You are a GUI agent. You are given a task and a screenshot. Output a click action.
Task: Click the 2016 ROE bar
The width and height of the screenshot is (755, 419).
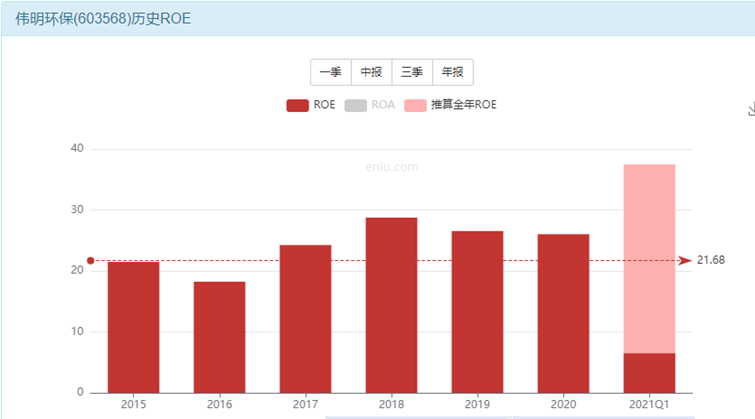click(x=220, y=337)
